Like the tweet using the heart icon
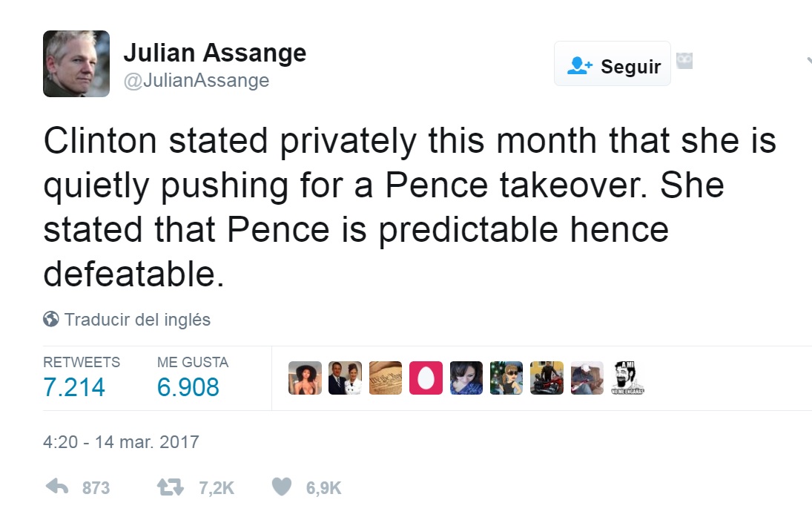Image resolution: width=812 pixels, height=520 pixels. pos(282,487)
